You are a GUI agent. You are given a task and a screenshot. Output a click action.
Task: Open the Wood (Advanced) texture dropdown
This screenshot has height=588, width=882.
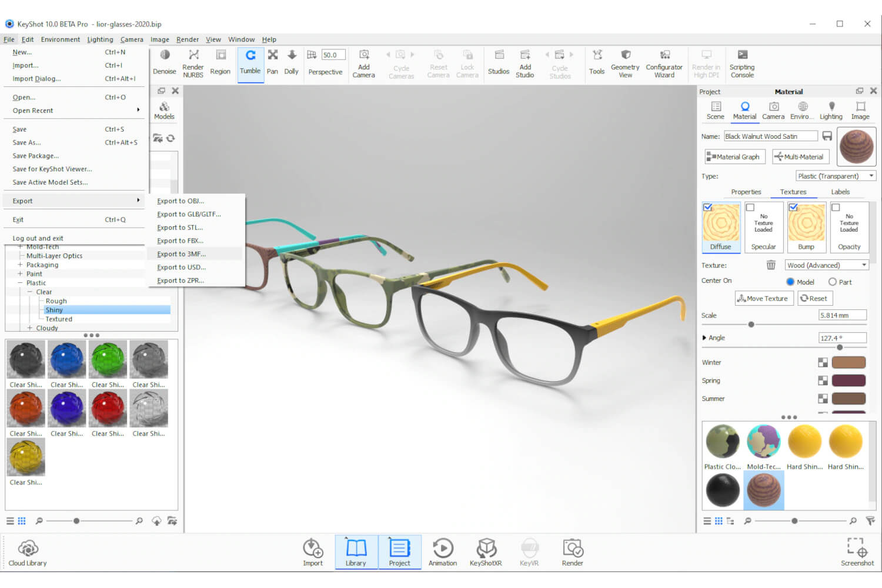(827, 265)
